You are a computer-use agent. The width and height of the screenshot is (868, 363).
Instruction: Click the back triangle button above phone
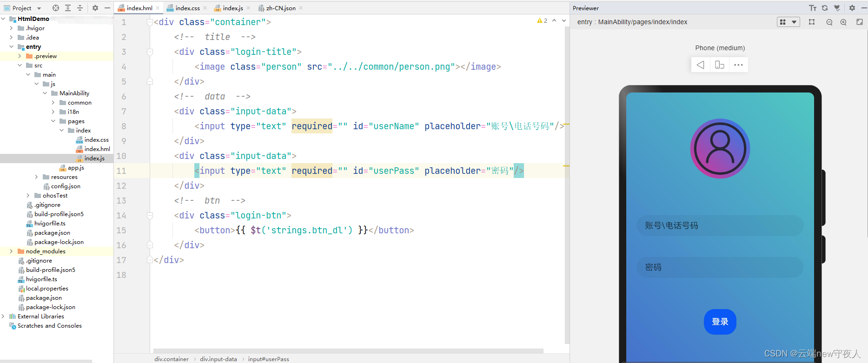coord(701,65)
